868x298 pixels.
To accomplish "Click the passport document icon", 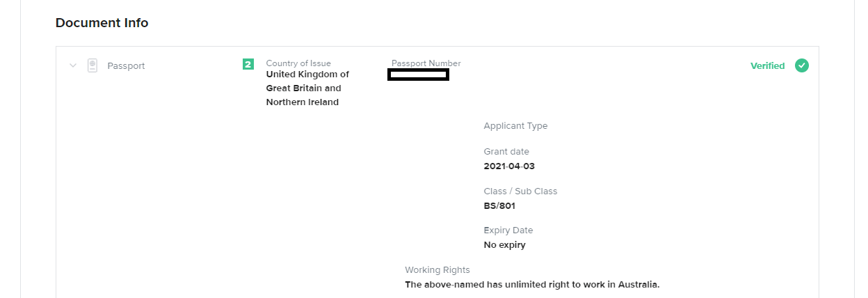I will tap(93, 65).
